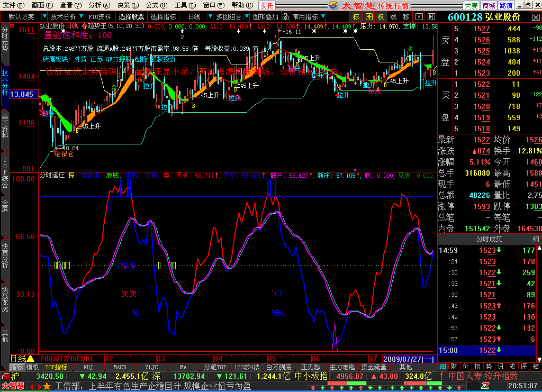
Task: Click the 选择指标 toolbar button
Action: tap(163, 16)
